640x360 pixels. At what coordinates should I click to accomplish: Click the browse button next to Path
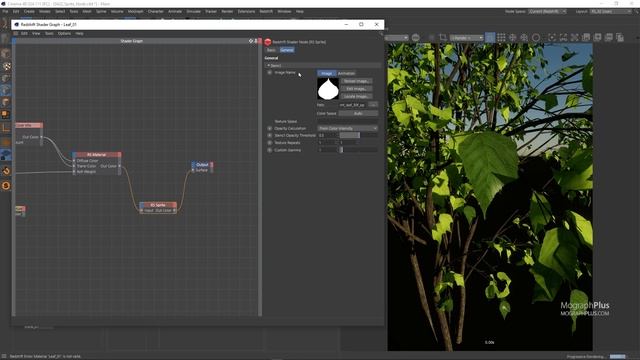[373, 105]
